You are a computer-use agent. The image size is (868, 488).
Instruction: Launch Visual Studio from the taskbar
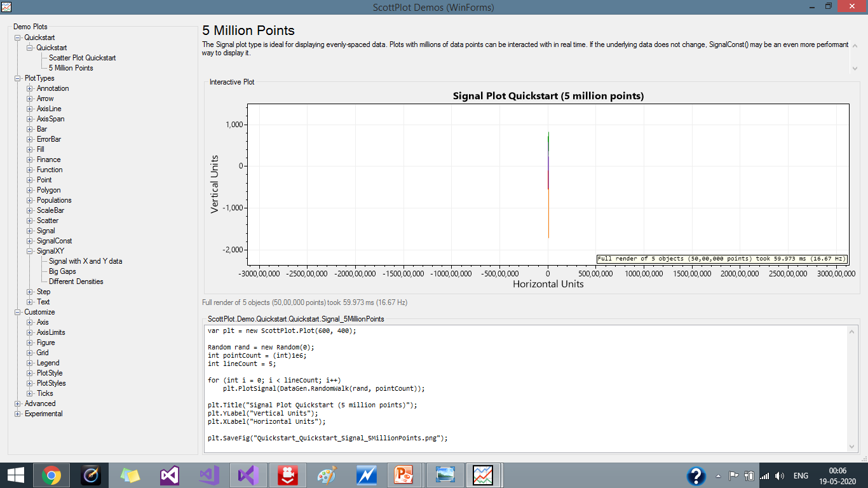[x=169, y=475]
